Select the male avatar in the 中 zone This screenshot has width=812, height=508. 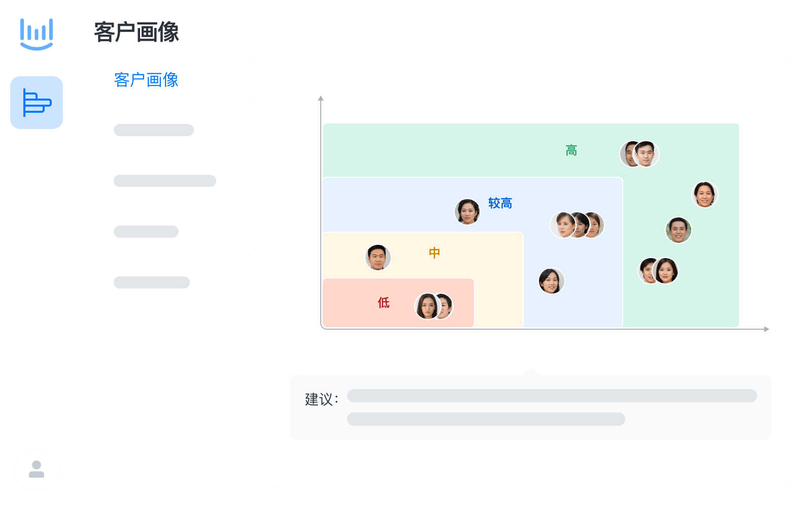pyautogui.click(x=378, y=257)
